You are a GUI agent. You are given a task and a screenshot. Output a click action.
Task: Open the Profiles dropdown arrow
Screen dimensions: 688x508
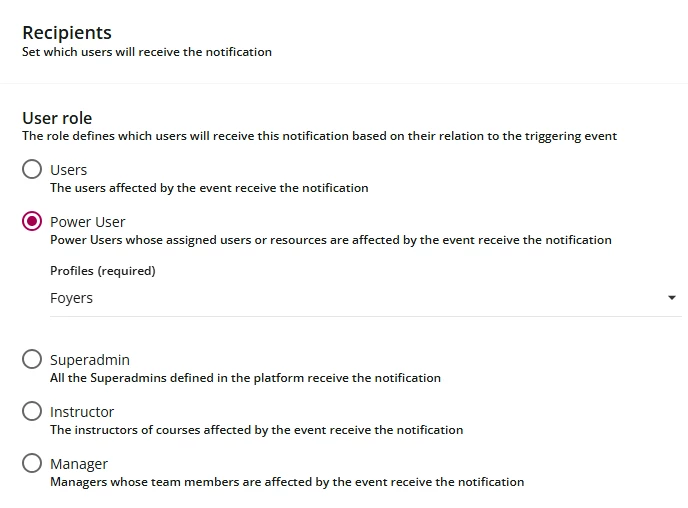click(x=671, y=298)
